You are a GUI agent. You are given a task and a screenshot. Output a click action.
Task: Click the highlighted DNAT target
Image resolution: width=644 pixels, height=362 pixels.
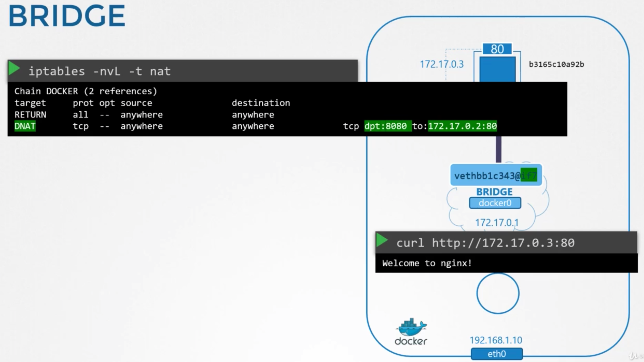(x=25, y=126)
